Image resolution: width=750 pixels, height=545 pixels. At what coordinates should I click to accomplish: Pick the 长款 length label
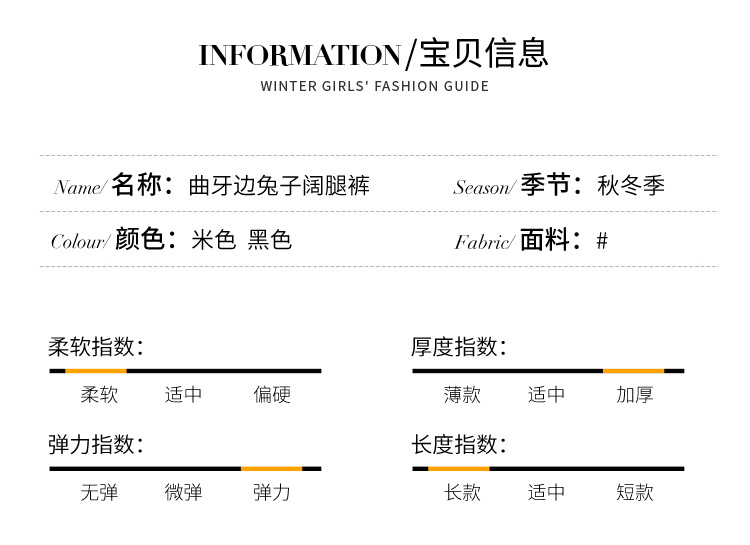(x=462, y=492)
